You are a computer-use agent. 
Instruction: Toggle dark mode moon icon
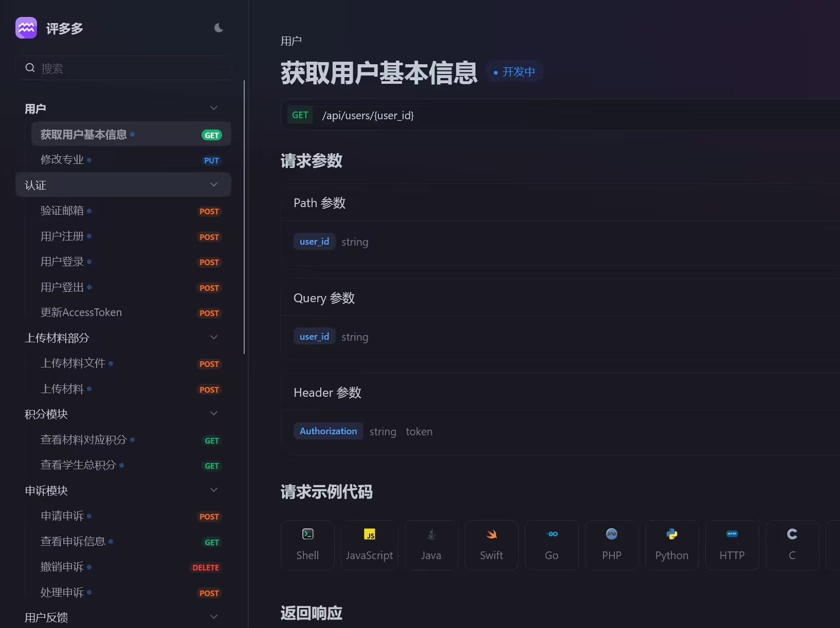(x=218, y=28)
